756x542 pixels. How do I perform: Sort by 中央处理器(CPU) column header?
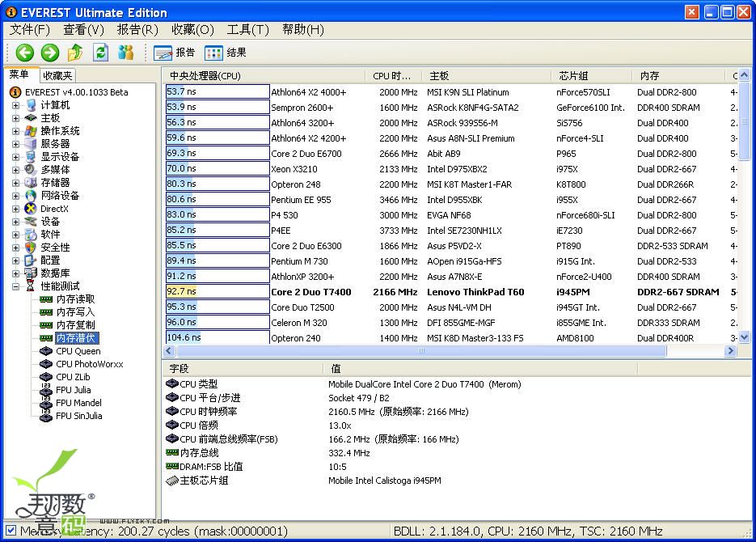264,76
